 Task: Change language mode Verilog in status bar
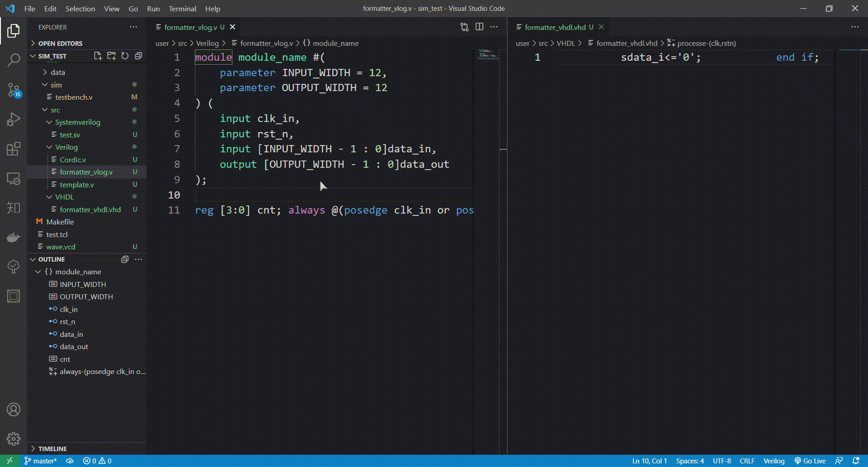pos(774,461)
